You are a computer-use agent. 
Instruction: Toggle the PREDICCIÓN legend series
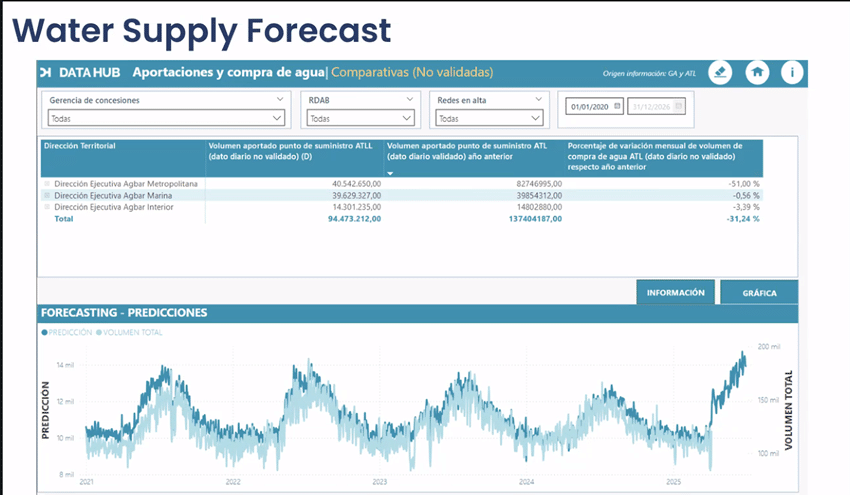click(x=67, y=331)
